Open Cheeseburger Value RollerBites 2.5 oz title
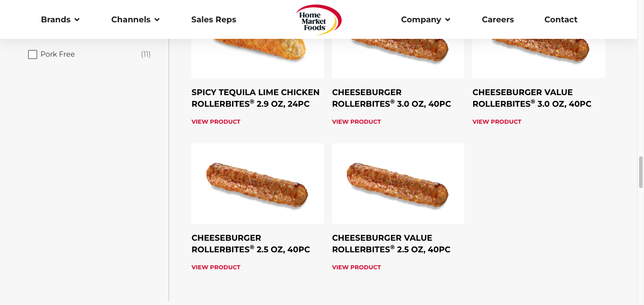644x305 pixels. (391, 244)
